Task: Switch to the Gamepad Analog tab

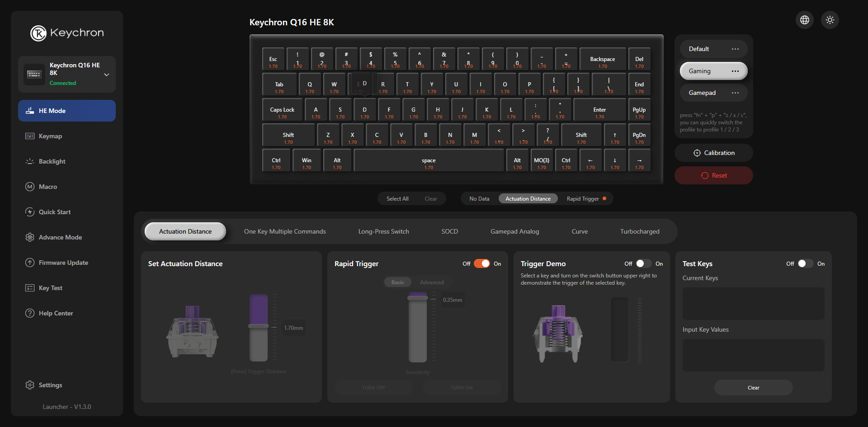Action: [514, 231]
